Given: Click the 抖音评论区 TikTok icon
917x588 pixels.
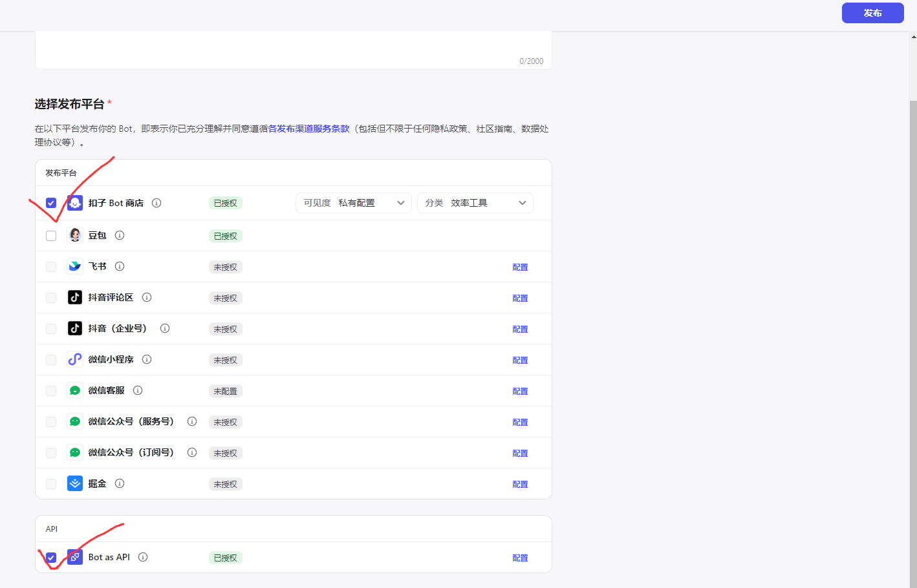Looking at the screenshot, I should 75,297.
